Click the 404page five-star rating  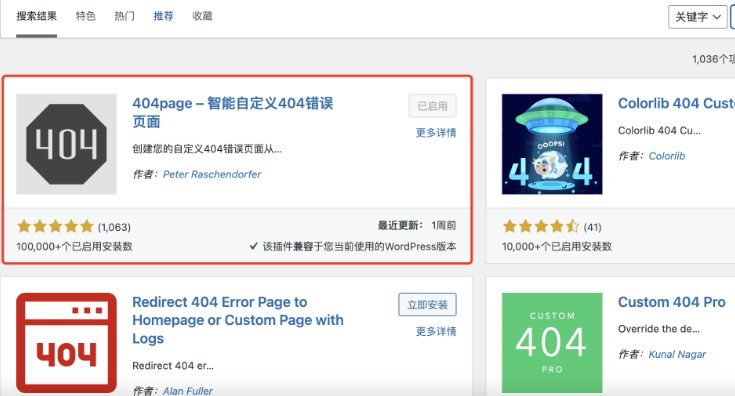[55, 227]
